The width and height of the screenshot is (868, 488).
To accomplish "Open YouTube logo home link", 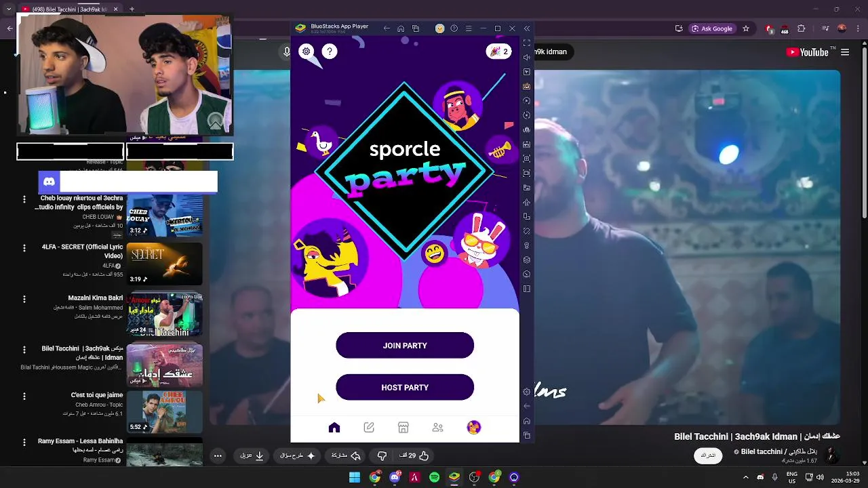I will coord(807,52).
